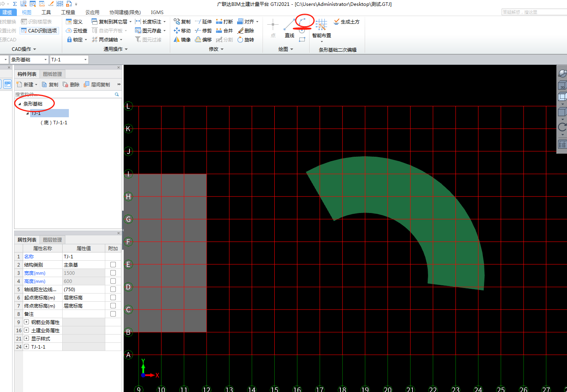Open the 条形基础 component type dropdown

(46, 59)
